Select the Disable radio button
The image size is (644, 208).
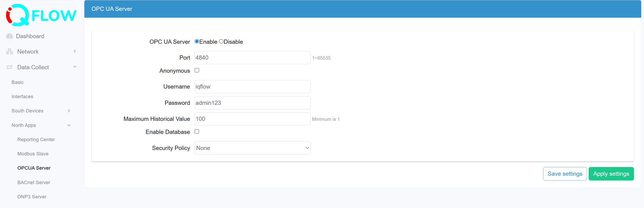pyautogui.click(x=221, y=41)
